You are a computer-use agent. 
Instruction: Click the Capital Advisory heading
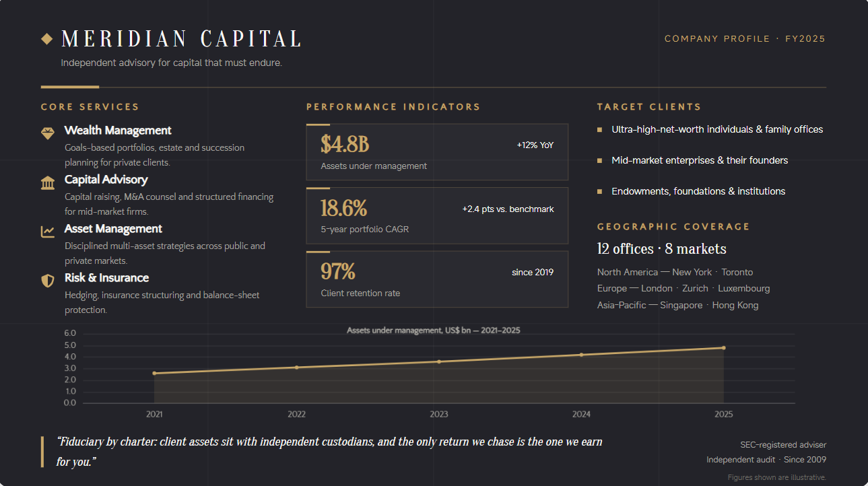pyautogui.click(x=106, y=180)
